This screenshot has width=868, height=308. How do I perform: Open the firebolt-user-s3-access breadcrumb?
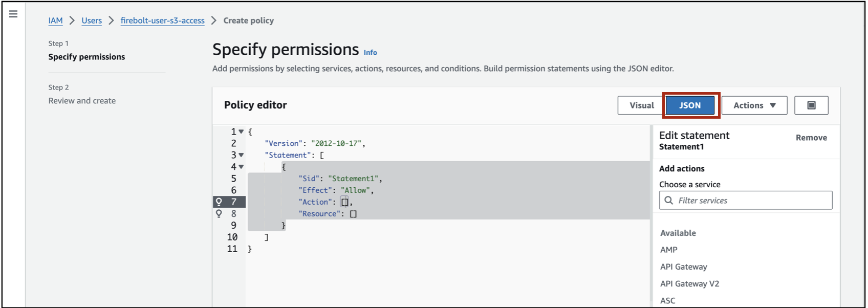tap(162, 20)
